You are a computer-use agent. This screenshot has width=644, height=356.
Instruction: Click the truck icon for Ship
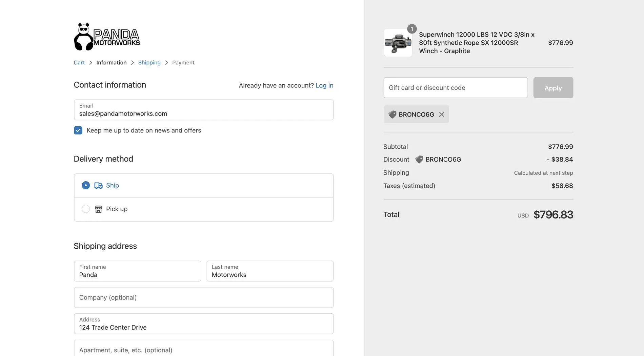tap(98, 186)
